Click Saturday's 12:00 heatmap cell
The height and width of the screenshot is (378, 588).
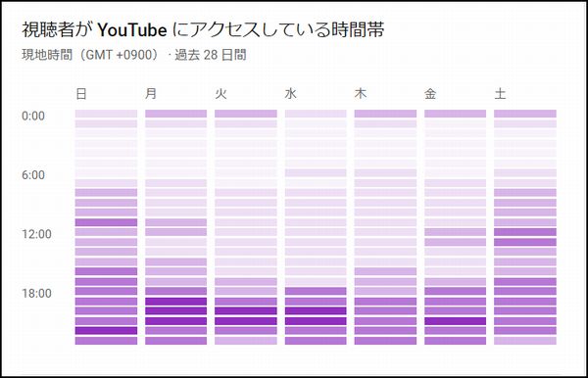[x=525, y=232]
